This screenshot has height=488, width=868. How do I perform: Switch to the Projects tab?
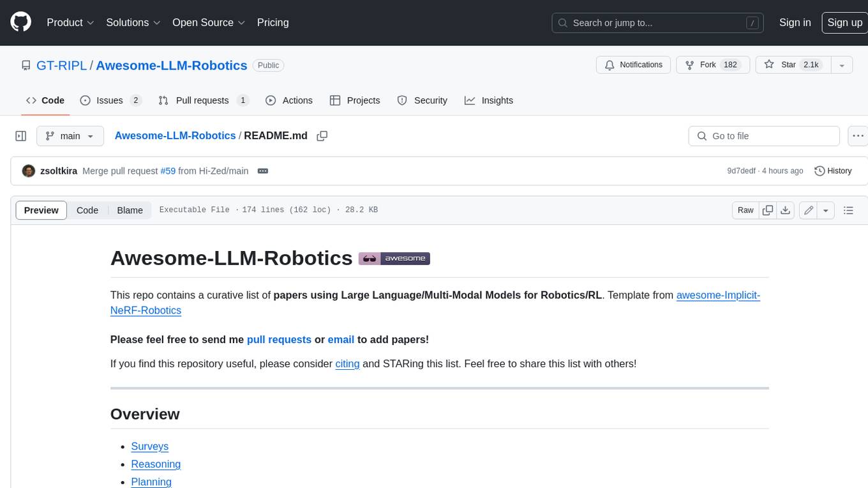pos(355,100)
